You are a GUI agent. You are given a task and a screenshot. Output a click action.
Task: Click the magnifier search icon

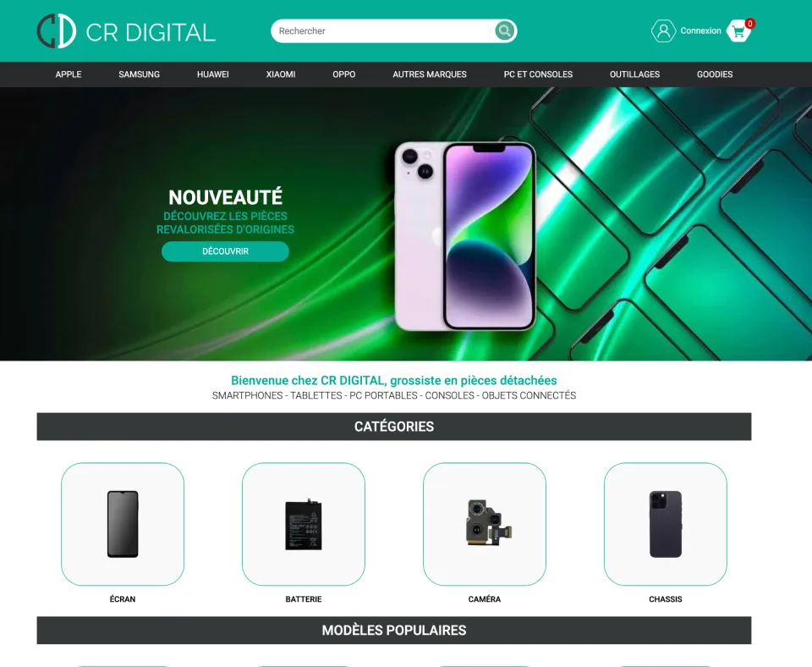tap(504, 30)
